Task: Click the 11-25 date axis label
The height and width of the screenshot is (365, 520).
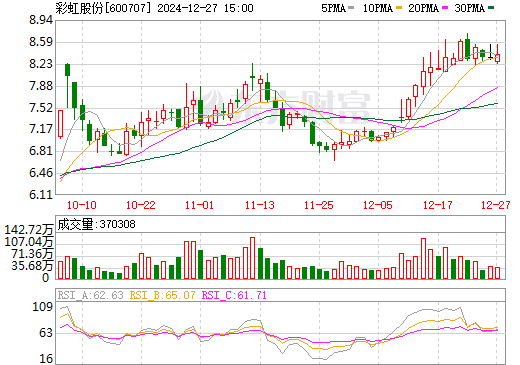Action: coord(319,205)
